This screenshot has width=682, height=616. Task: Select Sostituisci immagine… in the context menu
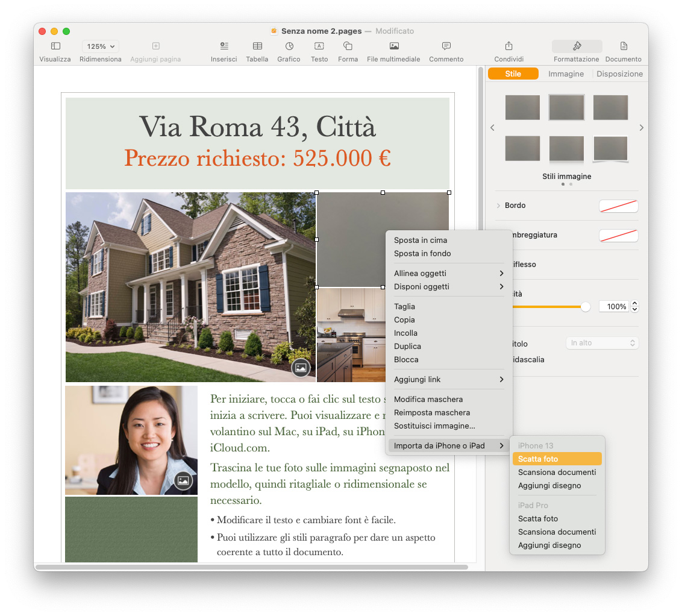pos(434,426)
